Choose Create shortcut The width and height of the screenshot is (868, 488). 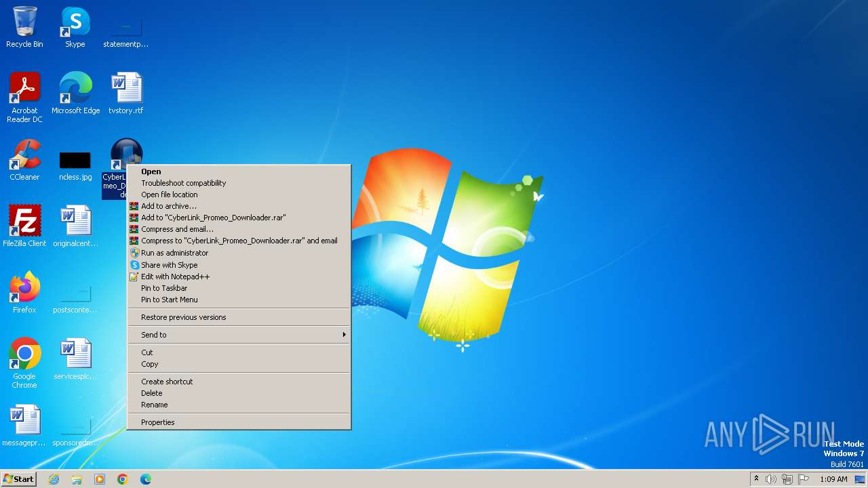(x=239, y=382)
